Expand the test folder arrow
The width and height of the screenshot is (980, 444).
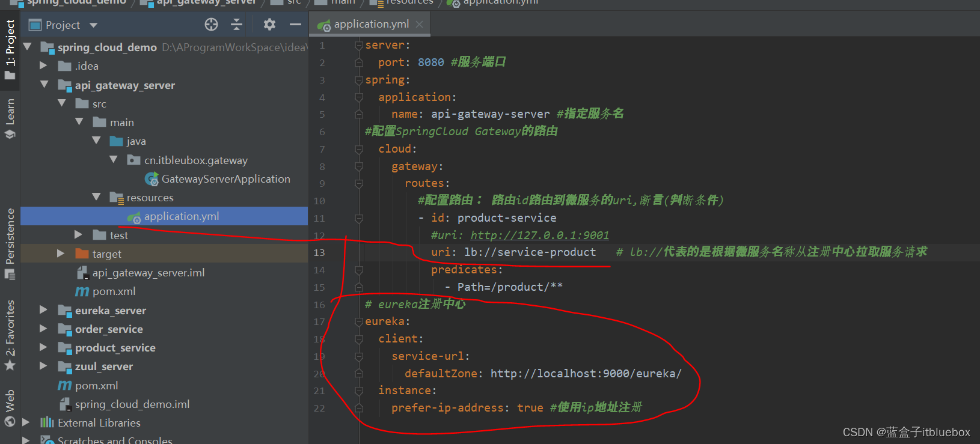pos(78,234)
